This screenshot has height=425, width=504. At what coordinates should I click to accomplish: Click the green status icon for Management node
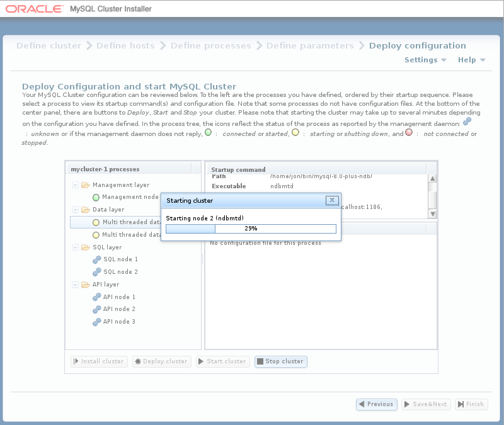coord(96,197)
